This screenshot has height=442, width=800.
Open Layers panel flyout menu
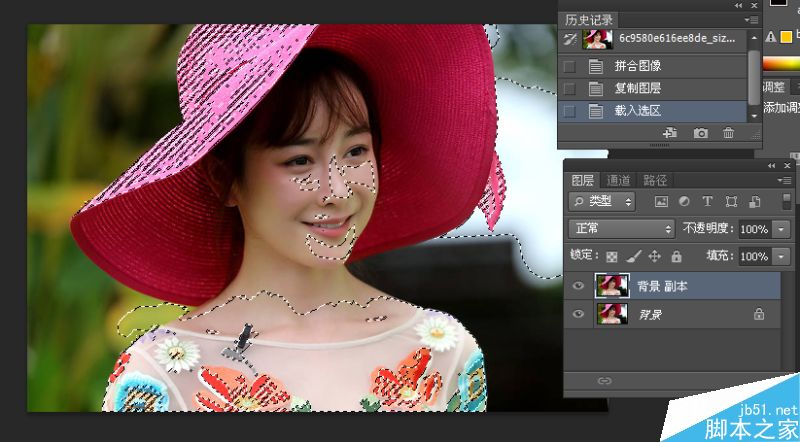click(784, 180)
